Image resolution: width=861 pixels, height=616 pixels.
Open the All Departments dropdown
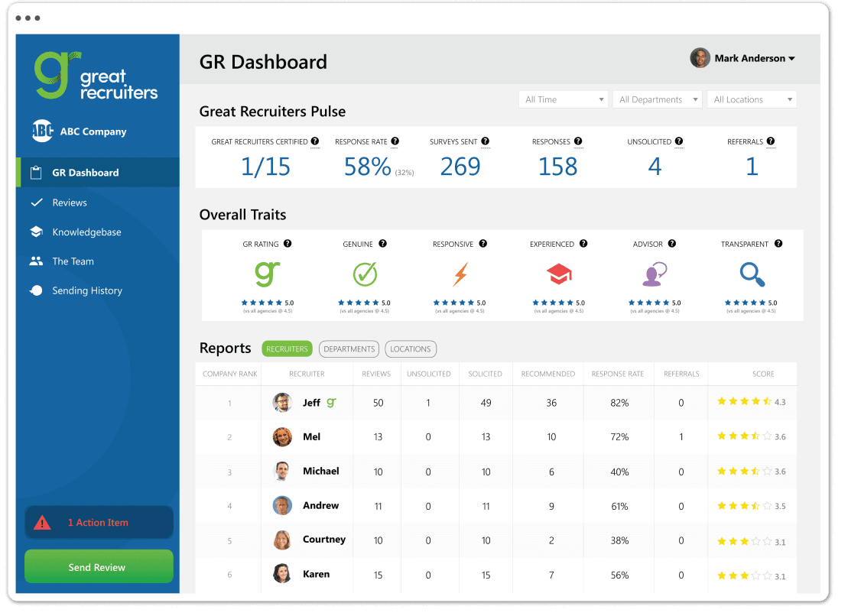tap(658, 99)
